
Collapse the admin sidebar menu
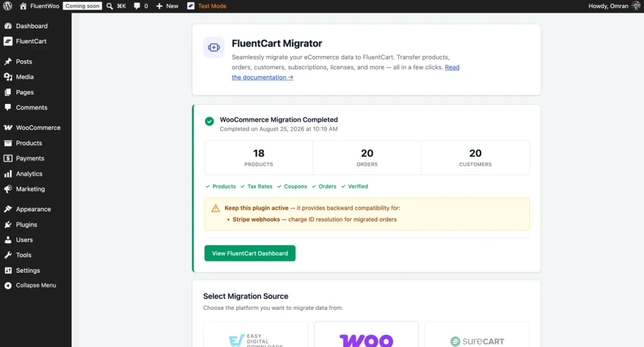36,285
